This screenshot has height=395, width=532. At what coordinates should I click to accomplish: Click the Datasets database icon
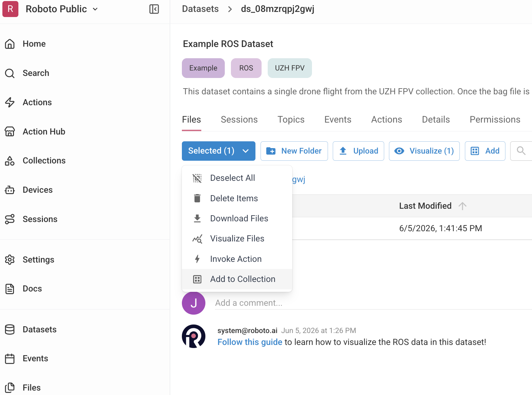[x=10, y=330]
